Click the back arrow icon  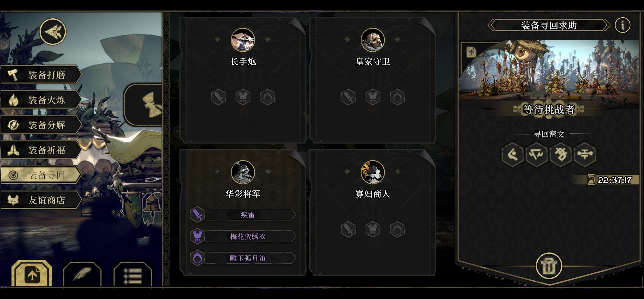[53, 32]
